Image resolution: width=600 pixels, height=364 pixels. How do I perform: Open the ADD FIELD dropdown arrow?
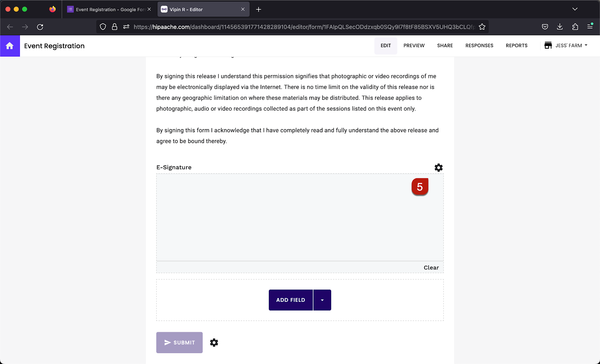click(x=322, y=300)
